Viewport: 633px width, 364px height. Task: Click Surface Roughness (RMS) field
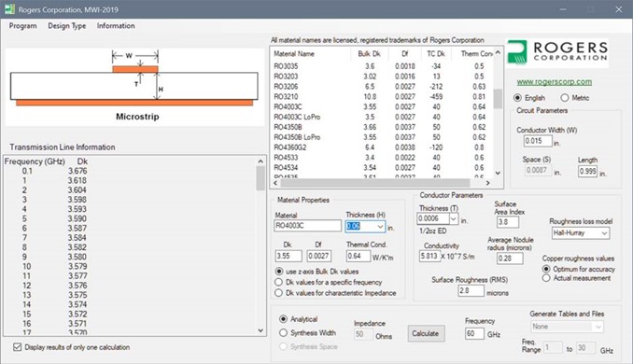point(471,290)
